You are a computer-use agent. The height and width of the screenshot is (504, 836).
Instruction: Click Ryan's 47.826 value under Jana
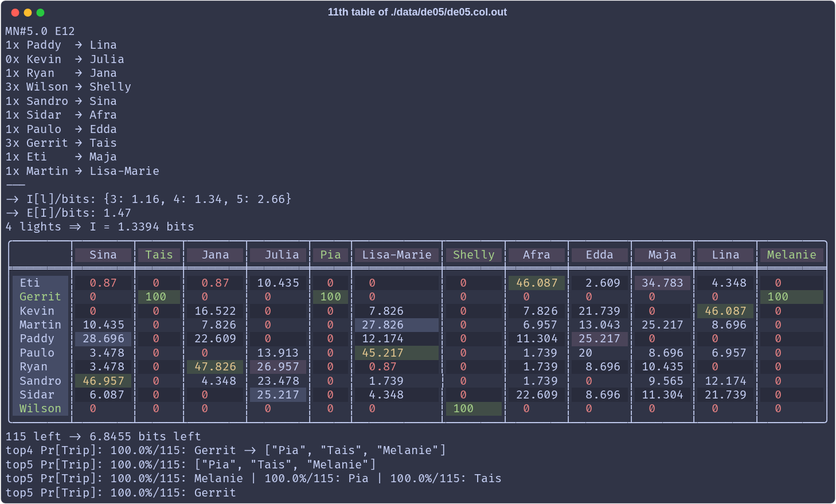coord(215,366)
